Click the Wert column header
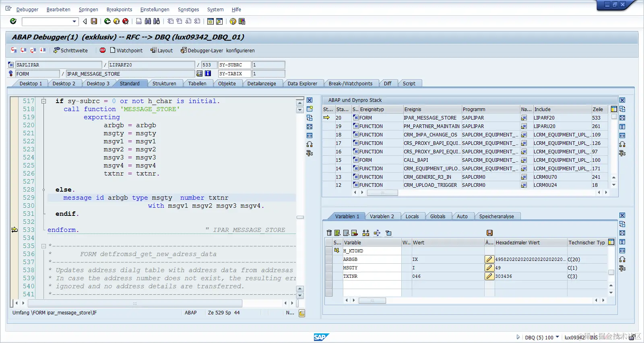The image size is (644, 343). (448, 242)
